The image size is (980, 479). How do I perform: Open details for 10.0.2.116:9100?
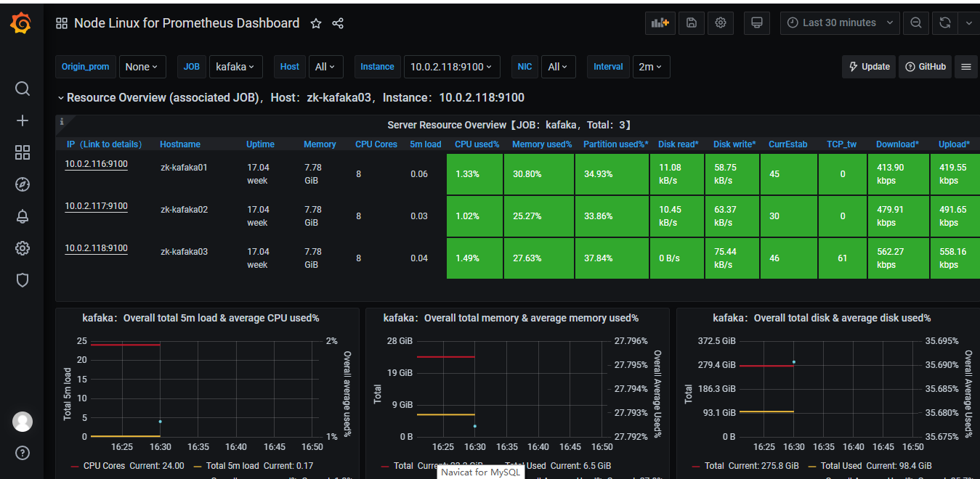pyautogui.click(x=96, y=165)
